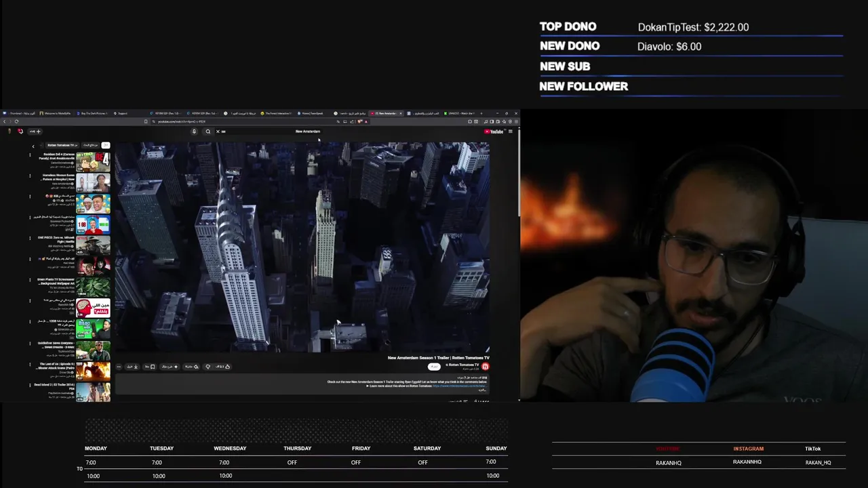This screenshot has width=868, height=488.
Task: Open The Last of Us Episode 5 thumbnail
Action: pos(93,371)
